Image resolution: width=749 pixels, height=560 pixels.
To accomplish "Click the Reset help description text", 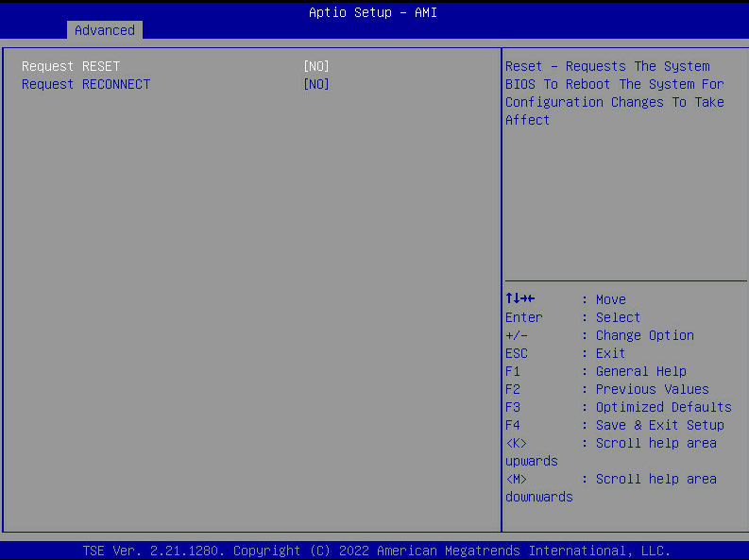I will coord(615,93).
